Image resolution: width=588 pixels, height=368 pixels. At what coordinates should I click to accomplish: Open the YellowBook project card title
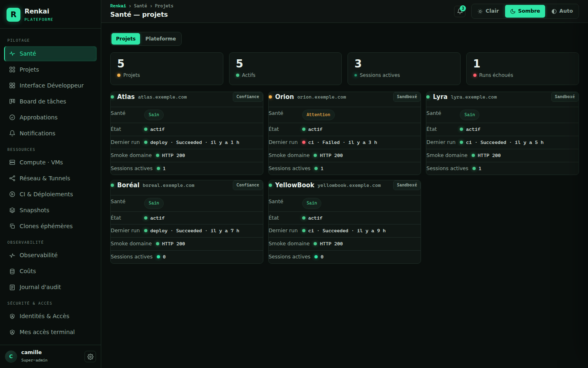pos(295,185)
